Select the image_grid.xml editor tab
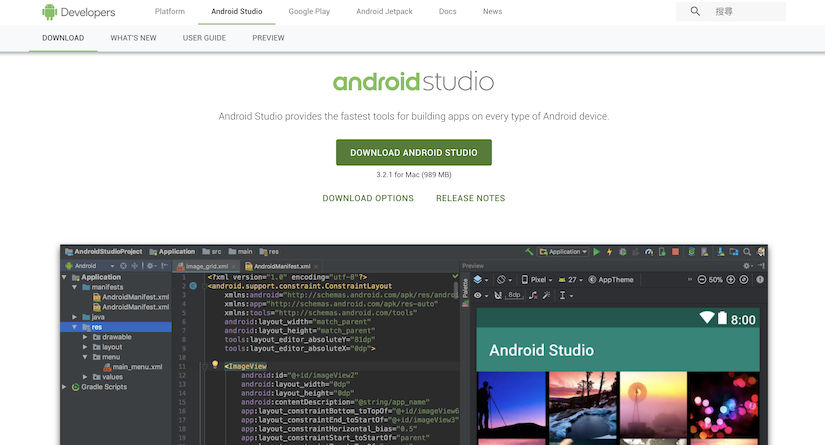 pyautogui.click(x=206, y=266)
